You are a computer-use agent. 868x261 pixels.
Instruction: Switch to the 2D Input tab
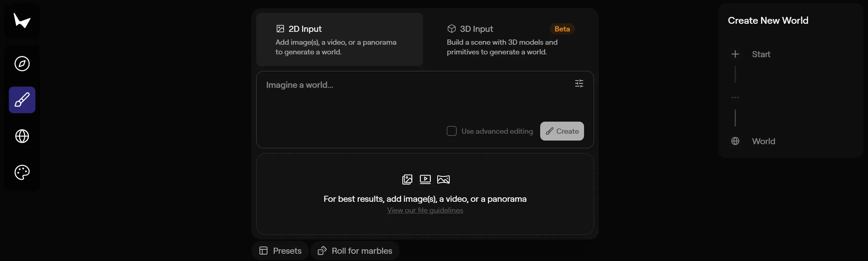[x=339, y=39]
